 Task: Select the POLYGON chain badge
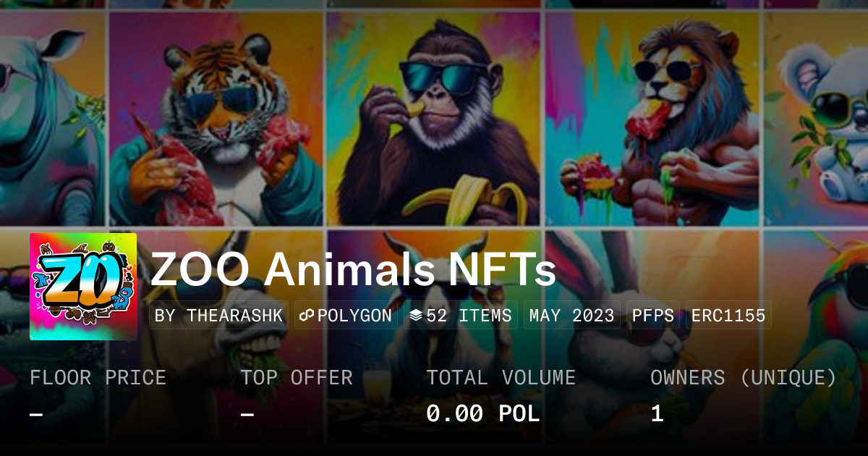pyautogui.click(x=346, y=316)
